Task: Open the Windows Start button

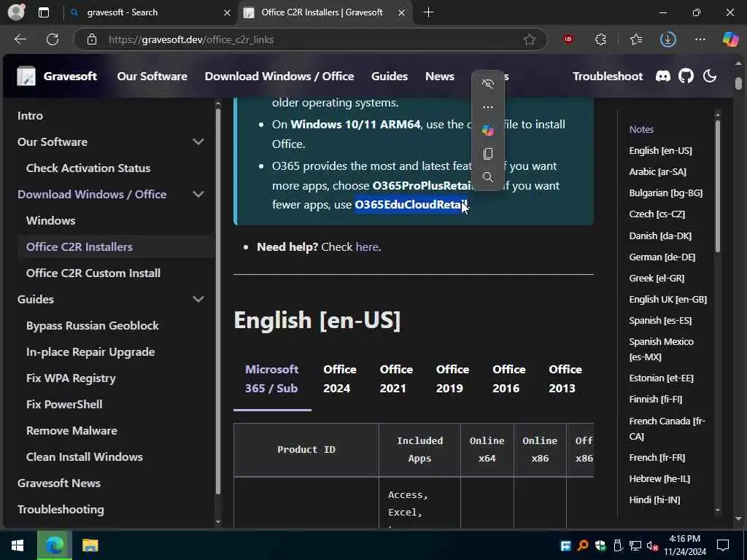Action: coord(18,545)
